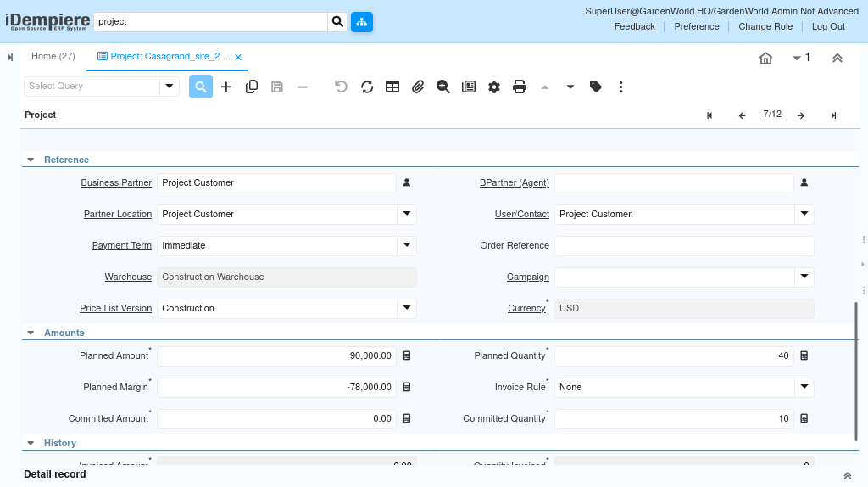
Task: Open the Print icon in toolbar
Action: pyautogui.click(x=520, y=87)
